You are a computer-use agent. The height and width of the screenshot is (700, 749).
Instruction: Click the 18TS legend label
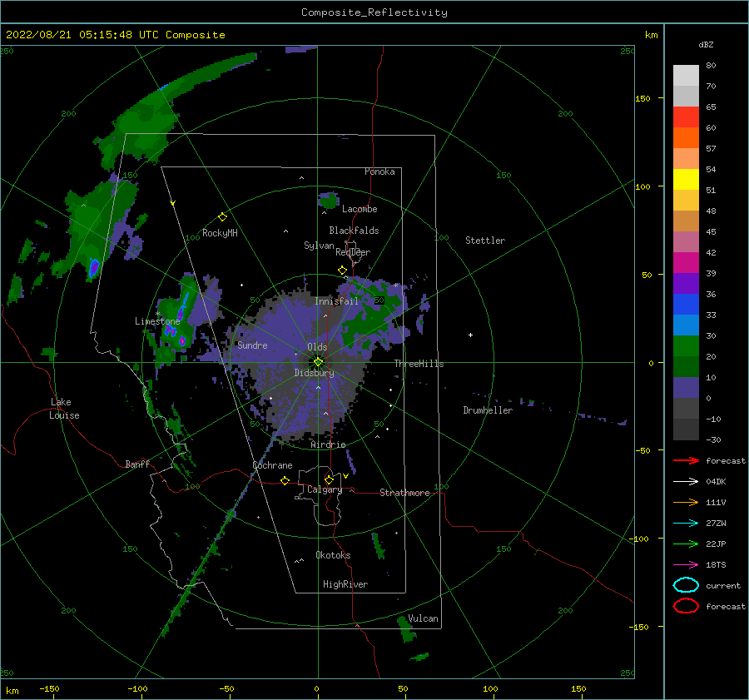point(716,565)
